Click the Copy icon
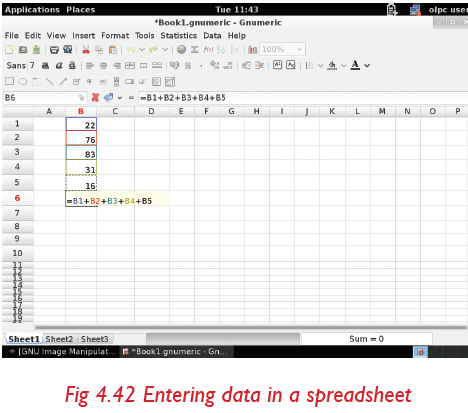This screenshot has height=413, width=468. coord(99,50)
